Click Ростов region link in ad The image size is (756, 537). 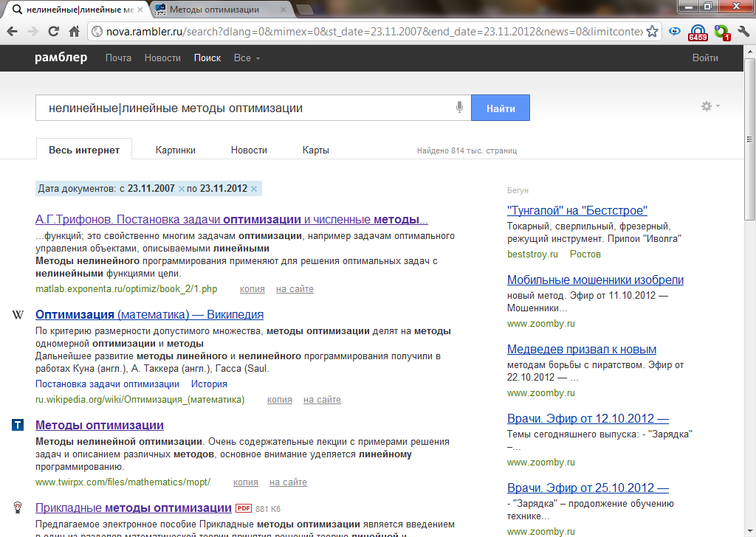tap(585, 254)
